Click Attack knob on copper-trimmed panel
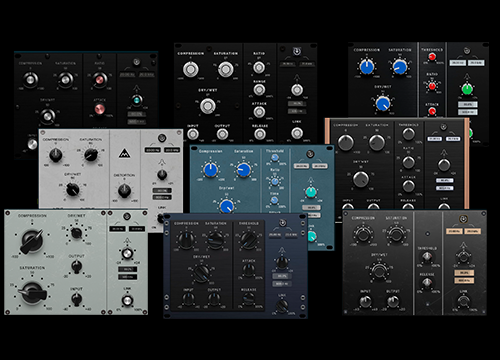The height and width of the screenshot is (360, 500). tap(409, 186)
